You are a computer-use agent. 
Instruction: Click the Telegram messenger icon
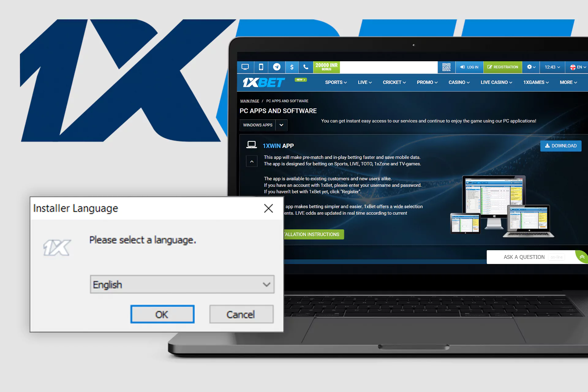coord(276,67)
